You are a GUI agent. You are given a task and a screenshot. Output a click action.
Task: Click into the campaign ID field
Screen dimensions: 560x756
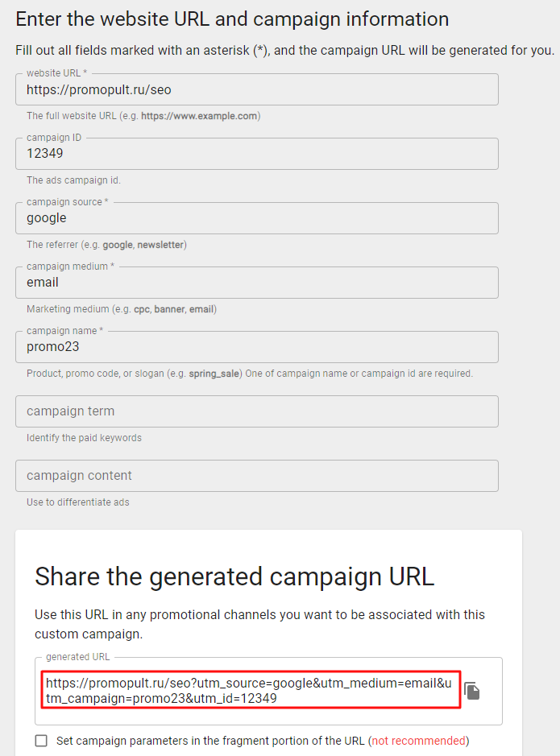(256, 154)
